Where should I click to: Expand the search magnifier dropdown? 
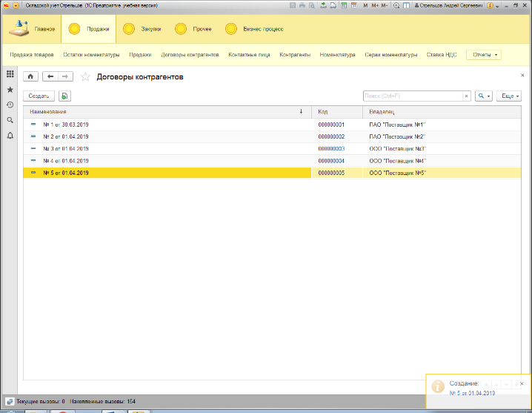point(484,96)
